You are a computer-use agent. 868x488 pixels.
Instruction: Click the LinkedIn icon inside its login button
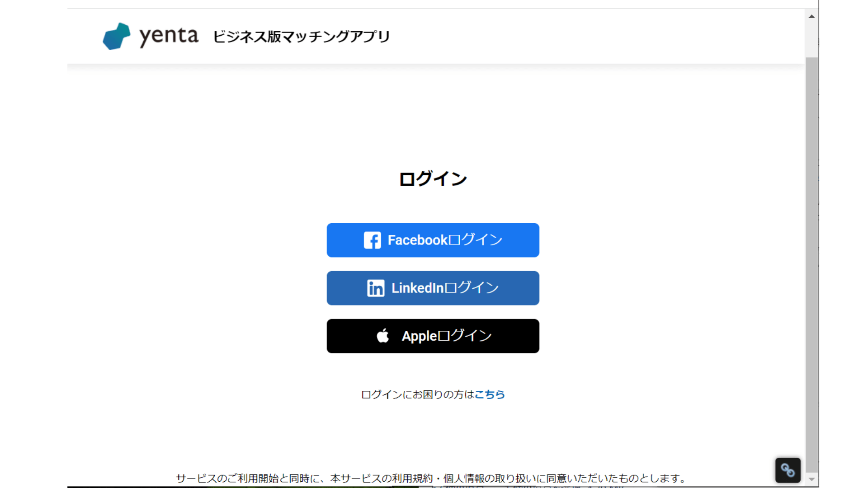click(x=376, y=288)
